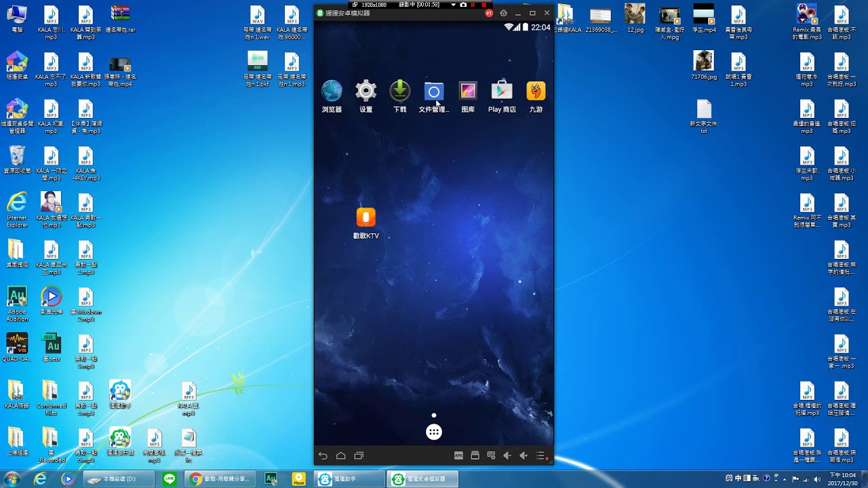Click the LINE taskbar icon

tap(170, 479)
